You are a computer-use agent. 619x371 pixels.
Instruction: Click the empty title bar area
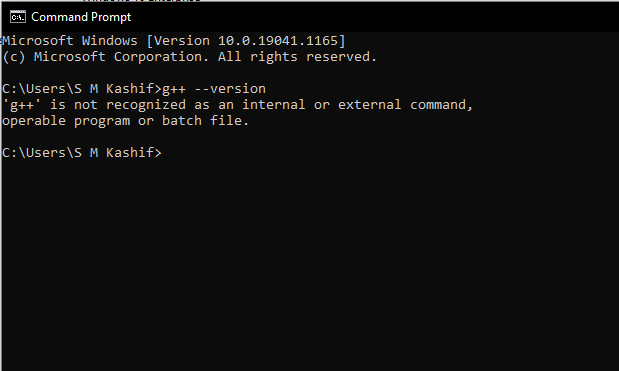point(375,17)
